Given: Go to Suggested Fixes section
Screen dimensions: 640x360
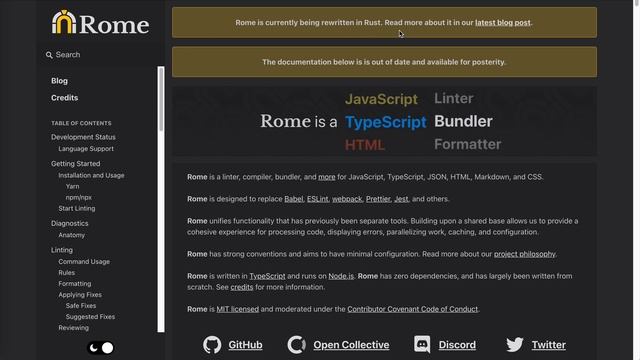Looking at the screenshot, I should pos(90,317).
